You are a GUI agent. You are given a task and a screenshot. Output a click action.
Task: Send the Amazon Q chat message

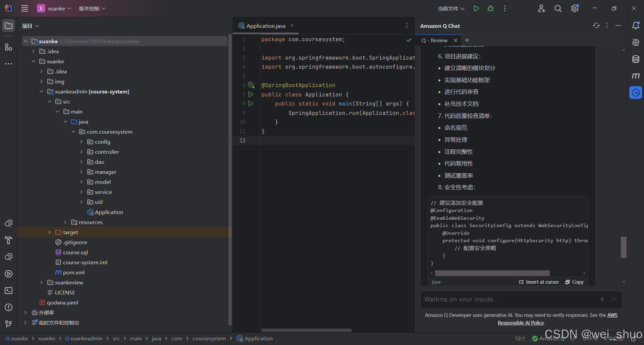pos(614,299)
